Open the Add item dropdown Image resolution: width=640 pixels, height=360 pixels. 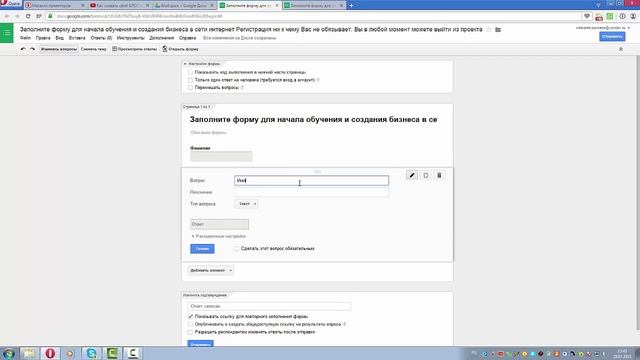[211, 270]
